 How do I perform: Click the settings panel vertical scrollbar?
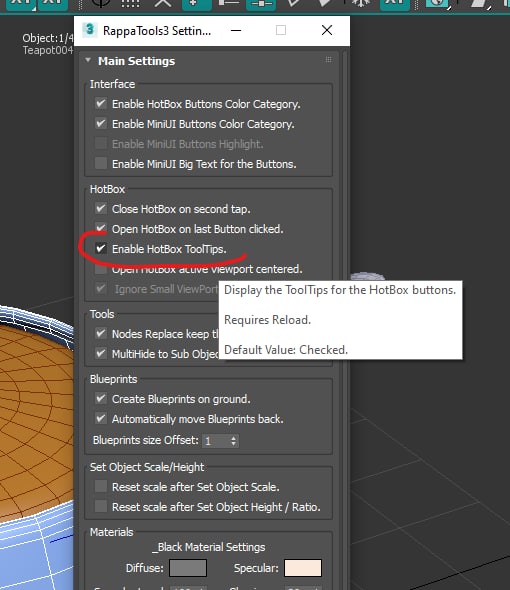click(345, 320)
